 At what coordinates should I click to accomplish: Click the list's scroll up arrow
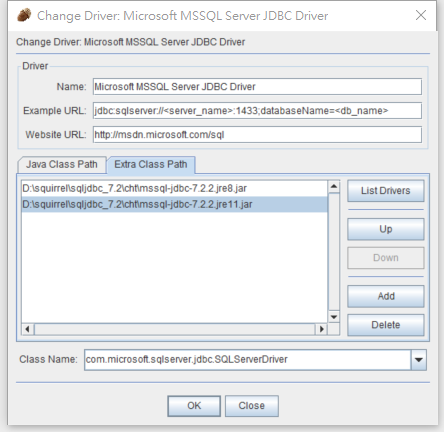pyautogui.click(x=334, y=186)
